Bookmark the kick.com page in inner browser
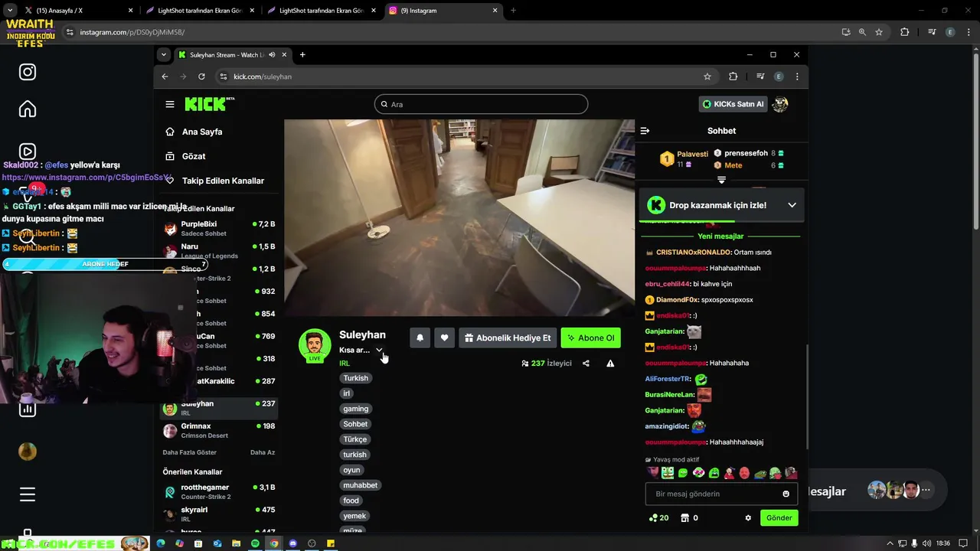The image size is (980, 551). point(707,77)
